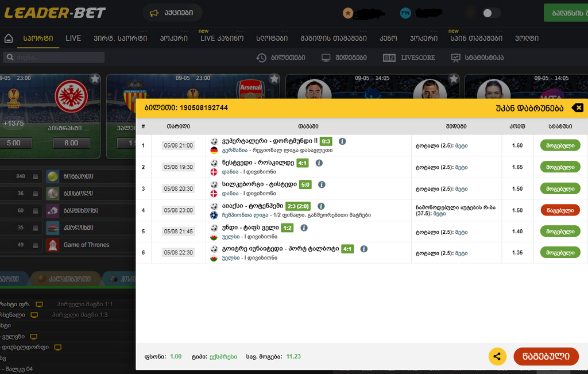Switch to the LIVE tab
This screenshot has width=588, height=374.
click(x=73, y=38)
